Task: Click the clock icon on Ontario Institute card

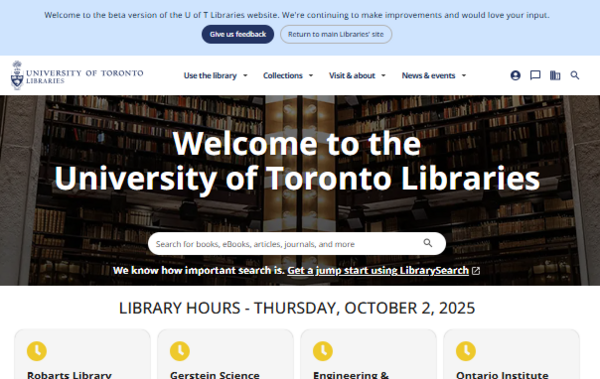Action: click(x=466, y=351)
